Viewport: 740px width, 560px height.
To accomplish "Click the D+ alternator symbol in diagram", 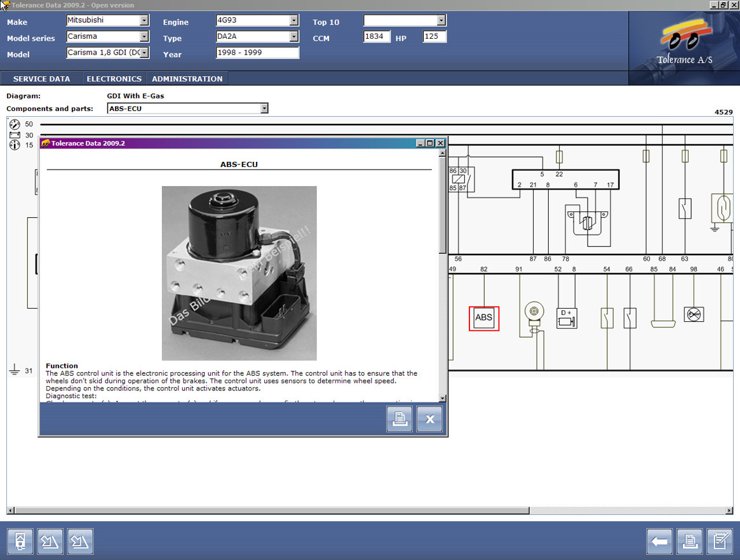I will 567,318.
